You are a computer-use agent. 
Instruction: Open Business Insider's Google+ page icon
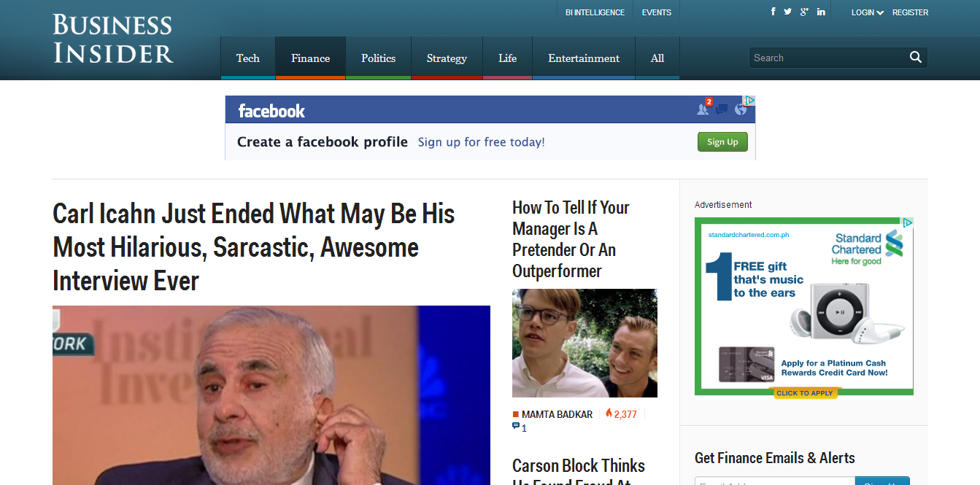tap(804, 11)
